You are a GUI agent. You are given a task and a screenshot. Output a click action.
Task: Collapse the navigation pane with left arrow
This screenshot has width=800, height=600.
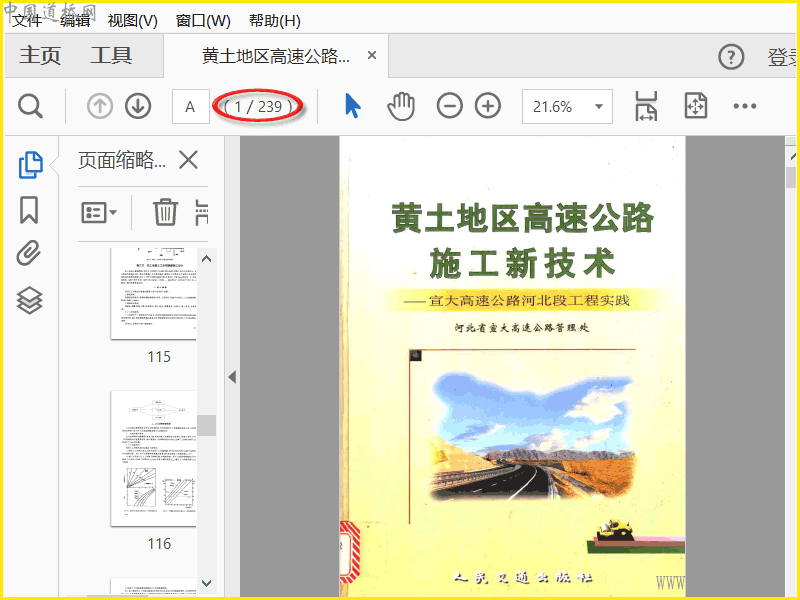coord(232,377)
